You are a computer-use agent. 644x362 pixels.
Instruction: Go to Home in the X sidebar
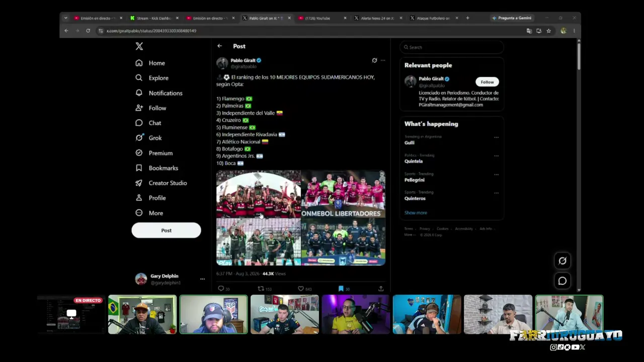tap(150, 63)
